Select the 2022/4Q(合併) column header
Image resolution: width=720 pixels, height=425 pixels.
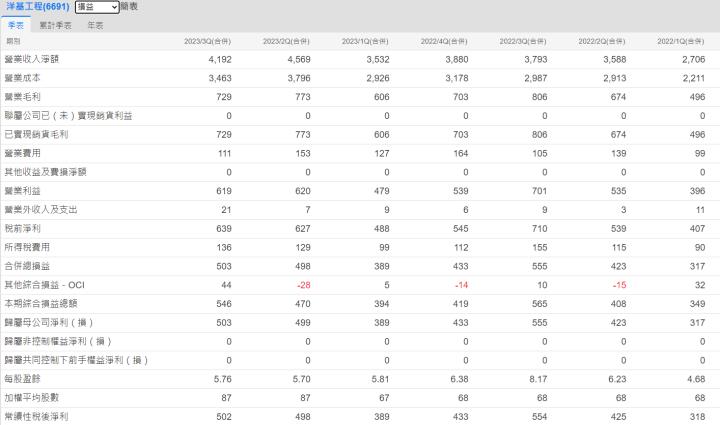(444, 41)
